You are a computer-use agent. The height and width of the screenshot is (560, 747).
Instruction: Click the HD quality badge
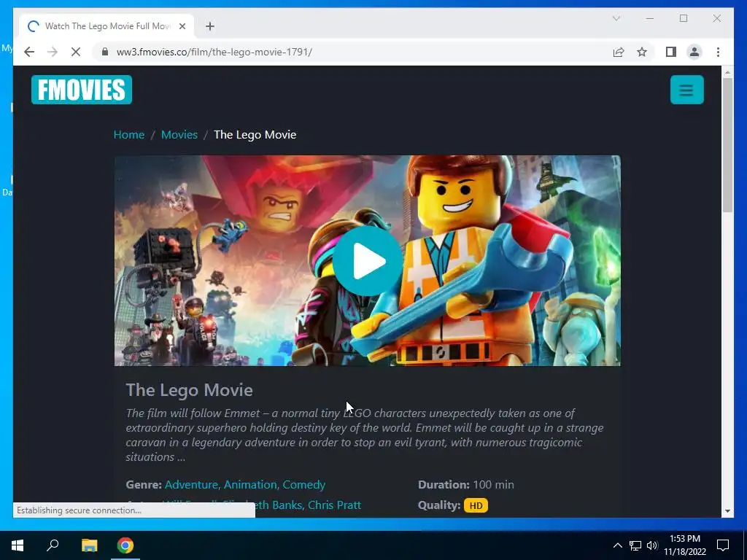click(476, 506)
